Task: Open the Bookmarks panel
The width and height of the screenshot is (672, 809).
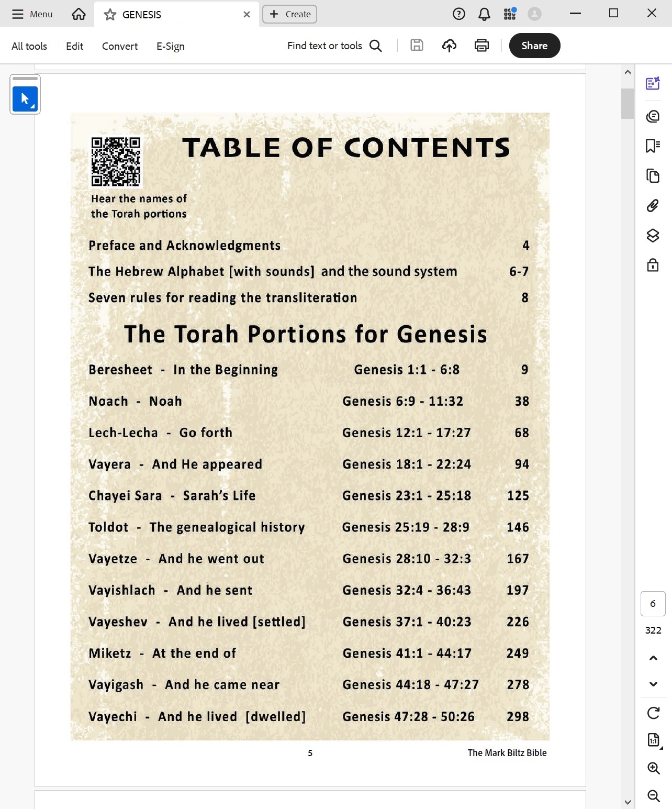Action: tap(653, 146)
